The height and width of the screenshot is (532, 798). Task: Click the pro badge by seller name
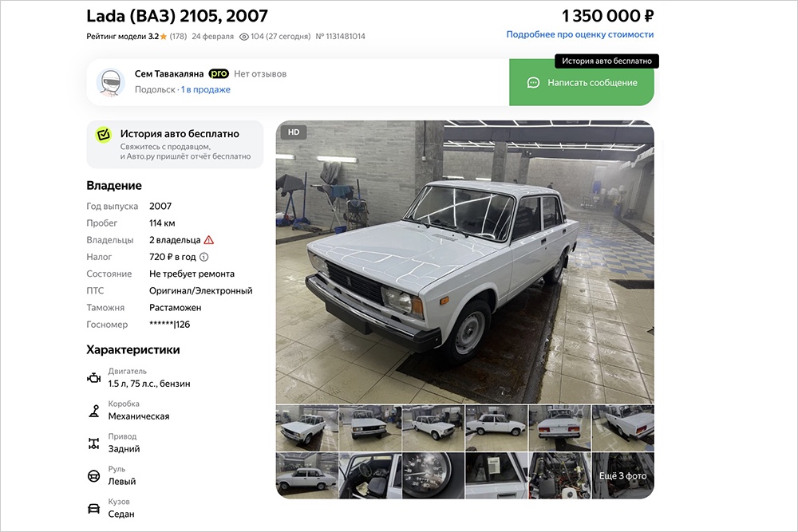pos(219,73)
